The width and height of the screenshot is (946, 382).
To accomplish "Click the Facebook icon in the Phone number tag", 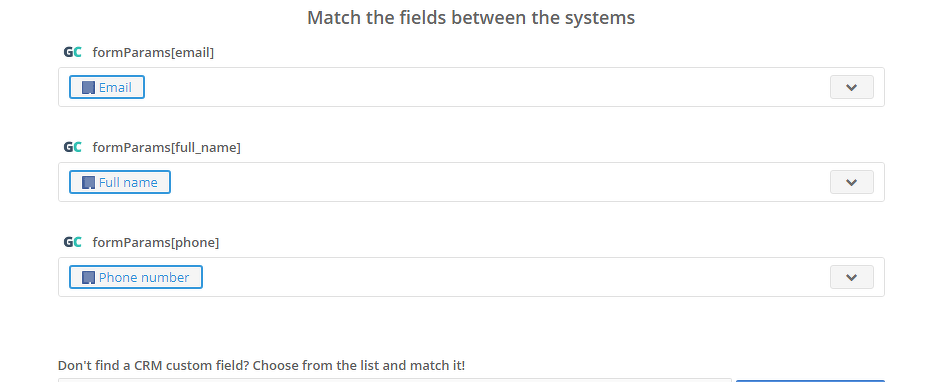I will tap(89, 277).
